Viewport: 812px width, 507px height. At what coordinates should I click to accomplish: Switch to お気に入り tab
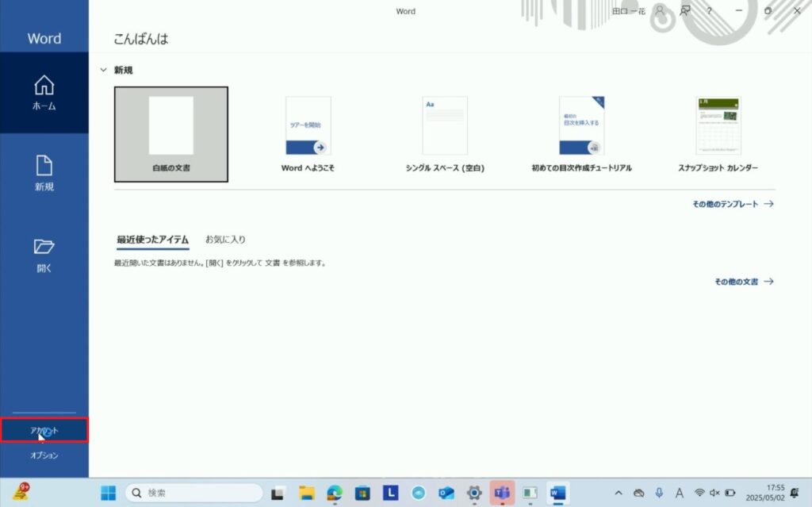click(x=225, y=240)
